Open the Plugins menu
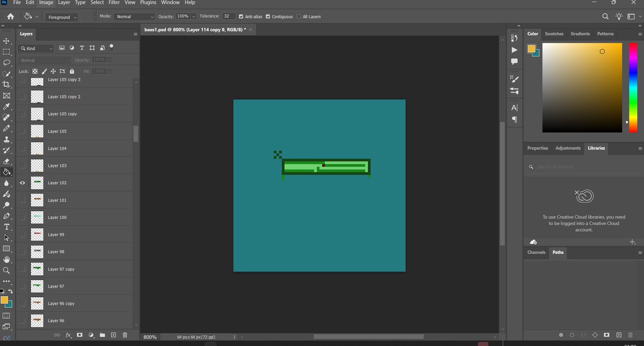 [148, 3]
